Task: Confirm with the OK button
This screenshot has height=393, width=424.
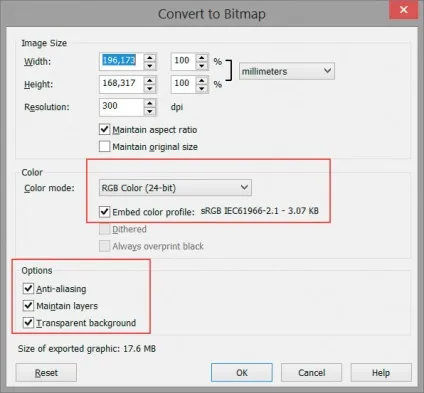Action: pyautogui.click(x=242, y=372)
